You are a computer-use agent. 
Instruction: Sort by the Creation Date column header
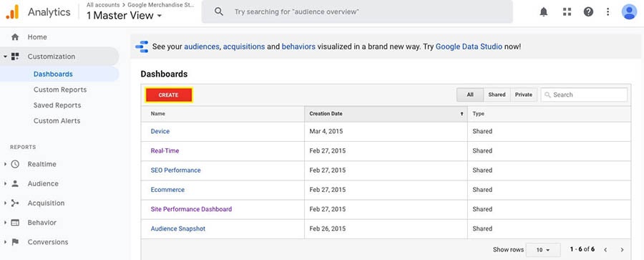pyautogui.click(x=386, y=114)
